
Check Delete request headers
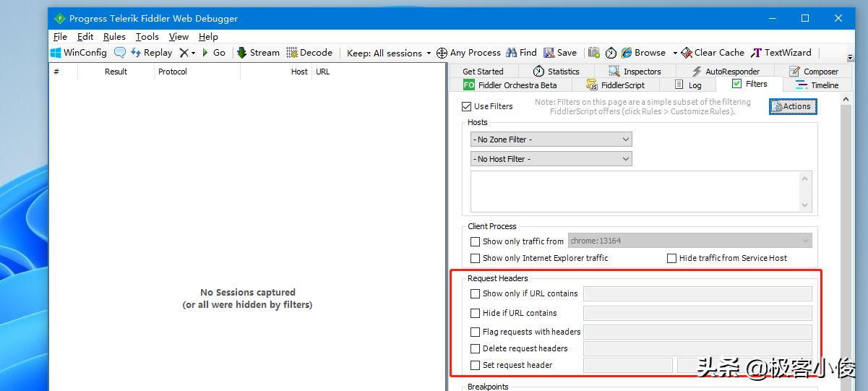pos(475,348)
